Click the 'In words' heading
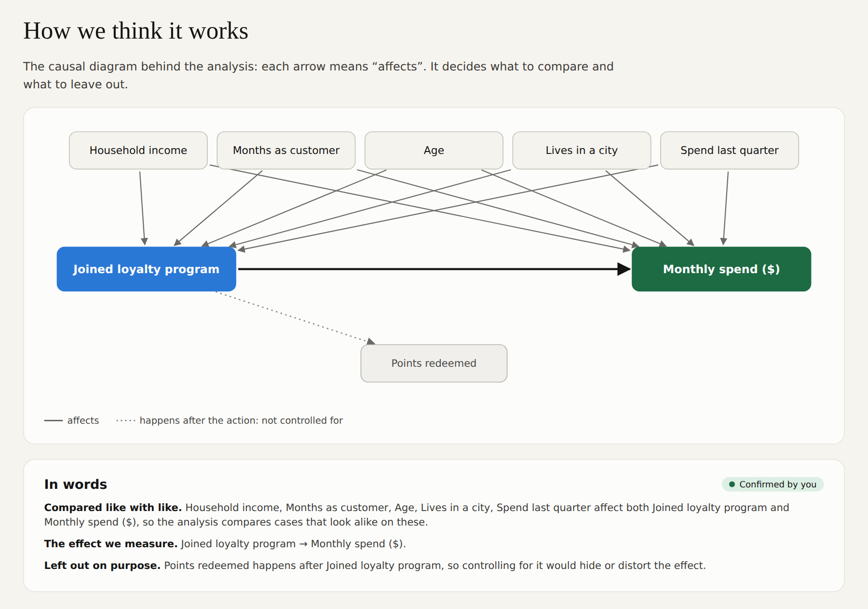The height and width of the screenshot is (609, 868). pos(76,484)
